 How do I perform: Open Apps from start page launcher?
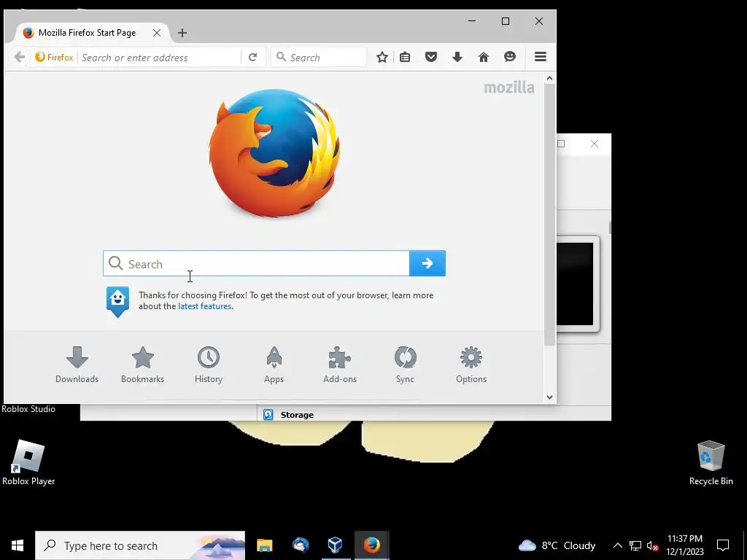(x=274, y=365)
